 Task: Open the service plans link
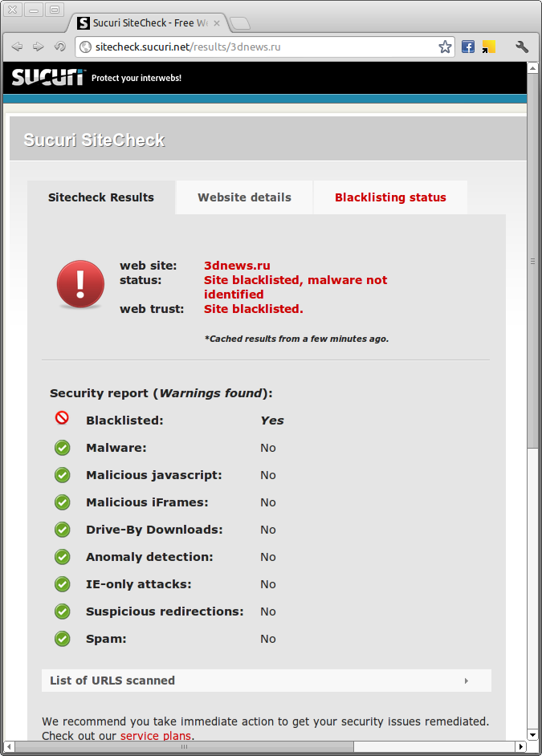(156, 736)
